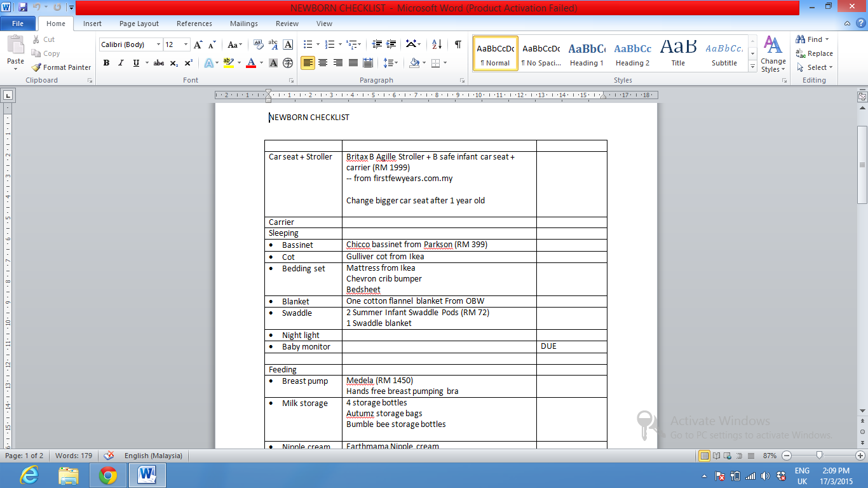Screen dimensions: 868x488
Task: Apply paragraph Shading fill
Action: 414,63
